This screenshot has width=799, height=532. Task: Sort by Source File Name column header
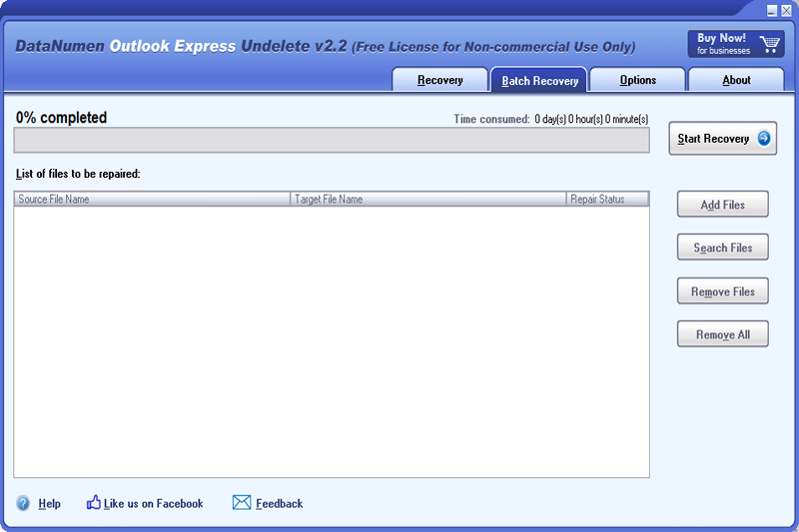tap(152, 199)
